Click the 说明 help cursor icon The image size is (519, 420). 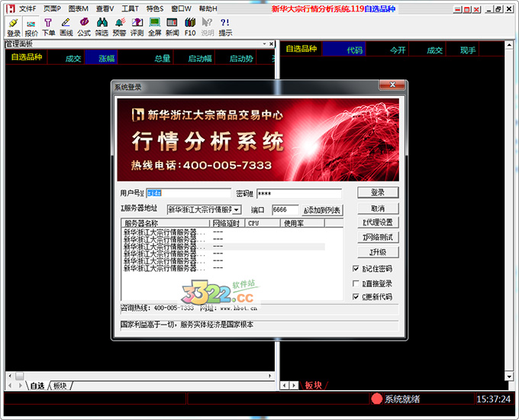(208, 27)
